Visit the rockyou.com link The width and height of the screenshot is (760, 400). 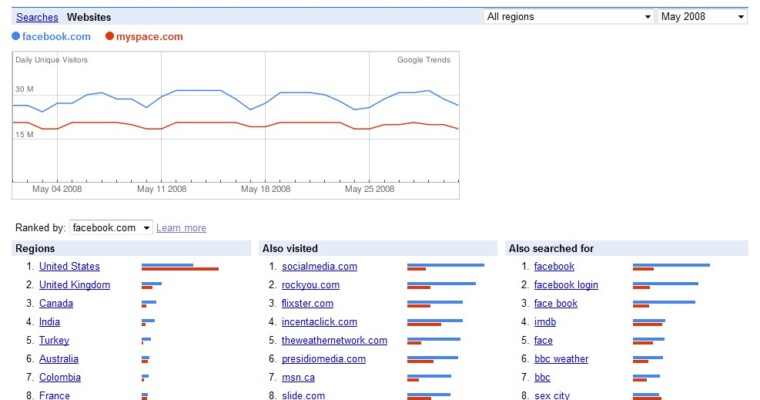311,285
